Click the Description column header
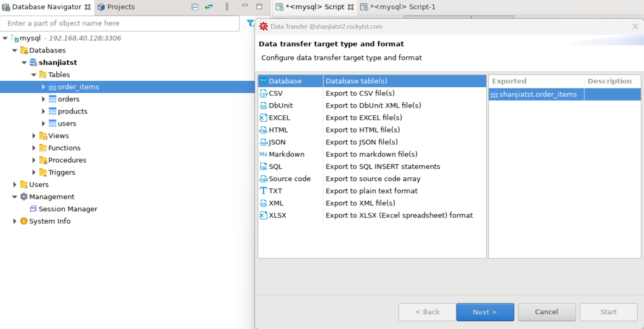 point(612,81)
